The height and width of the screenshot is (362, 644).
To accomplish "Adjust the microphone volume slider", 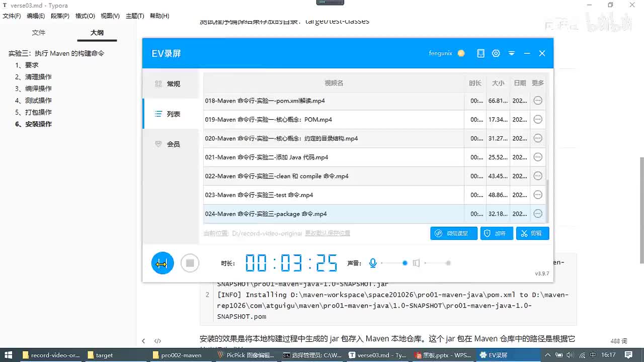I will coord(394,263).
